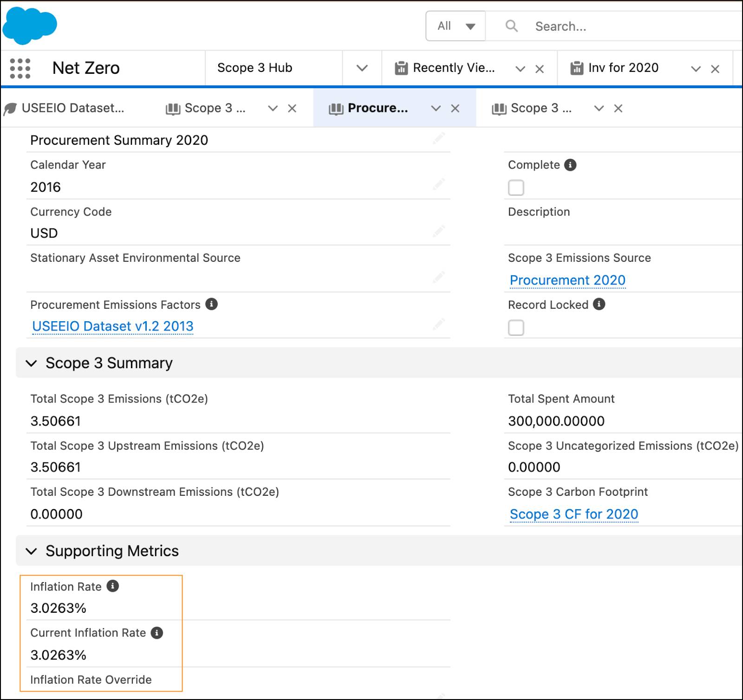Collapse the Scope 3 Summary section
Image resolution: width=743 pixels, height=700 pixels.
(x=31, y=363)
